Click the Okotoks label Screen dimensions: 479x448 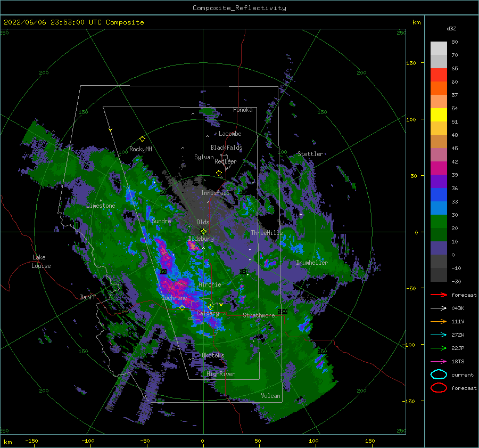(213, 355)
